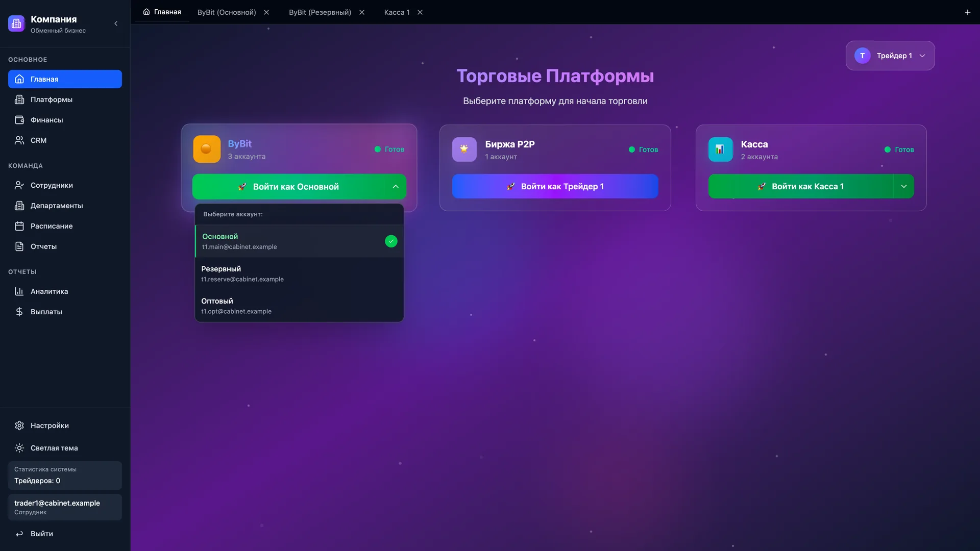This screenshot has height=551, width=980.
Task: Close the ByBit (Резервный) tab
Action: click(362, 12)
